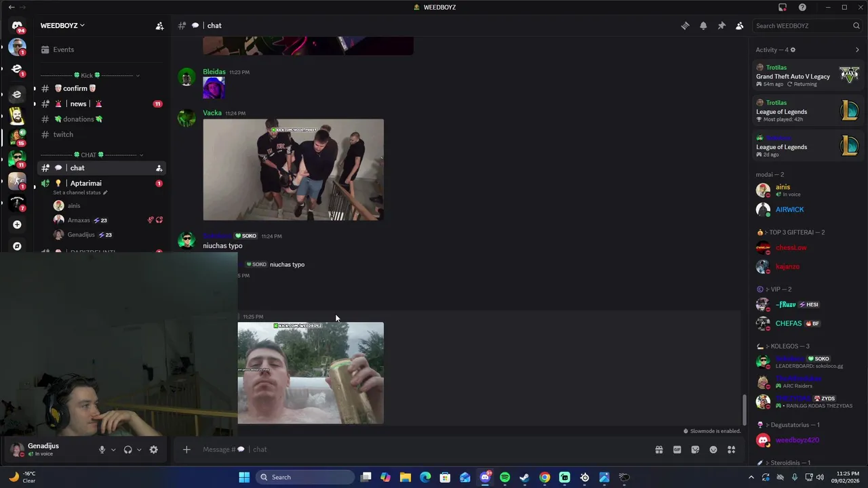Open audio output options arrow
868x488 pixels.
139,449
